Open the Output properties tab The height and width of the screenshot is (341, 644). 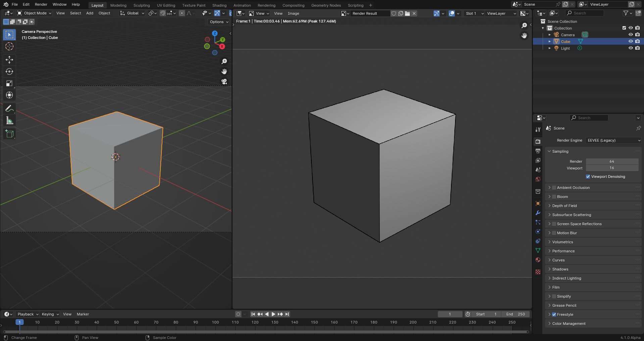coord(538,151)
